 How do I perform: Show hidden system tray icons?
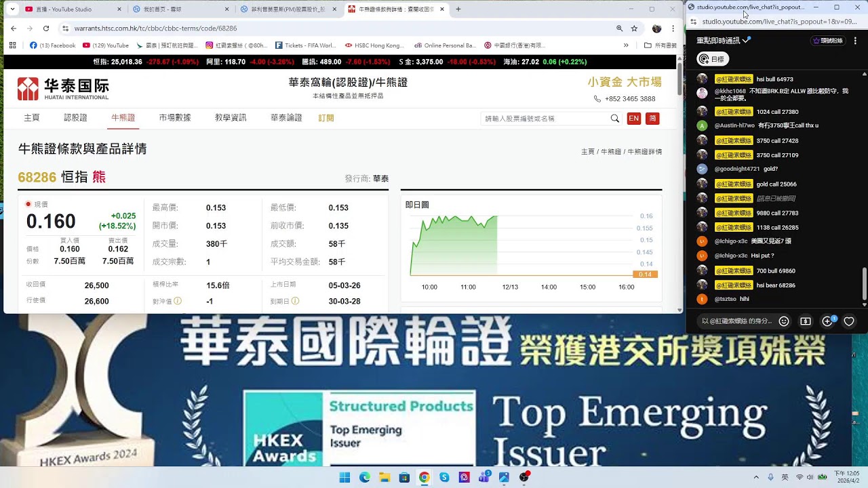pos(755,477)
